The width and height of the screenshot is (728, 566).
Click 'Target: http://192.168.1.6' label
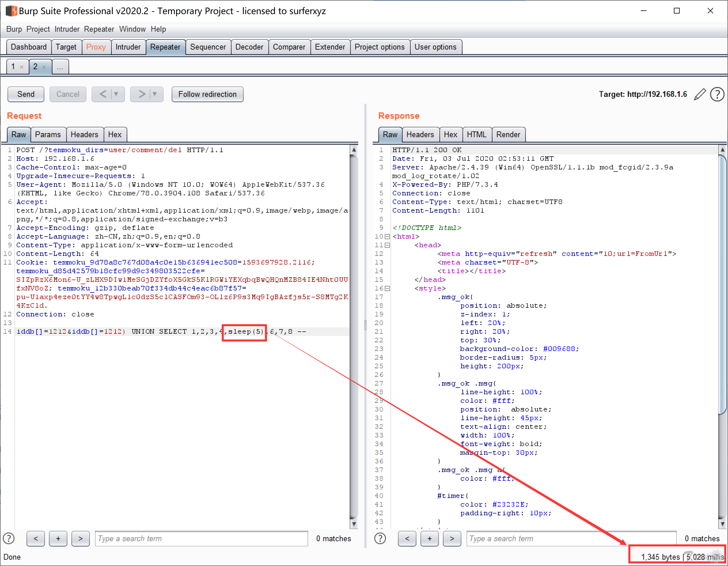coord(643,95)
